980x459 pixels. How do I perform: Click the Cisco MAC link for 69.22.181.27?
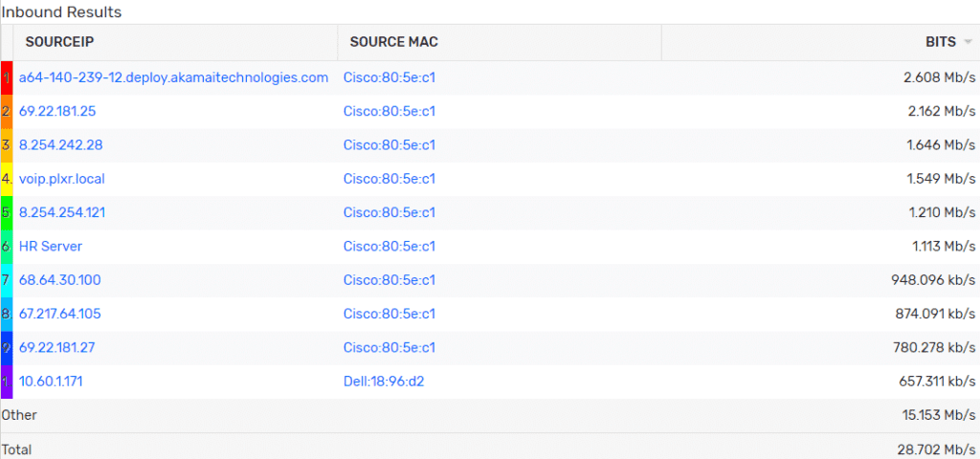[x=390, y=347]
